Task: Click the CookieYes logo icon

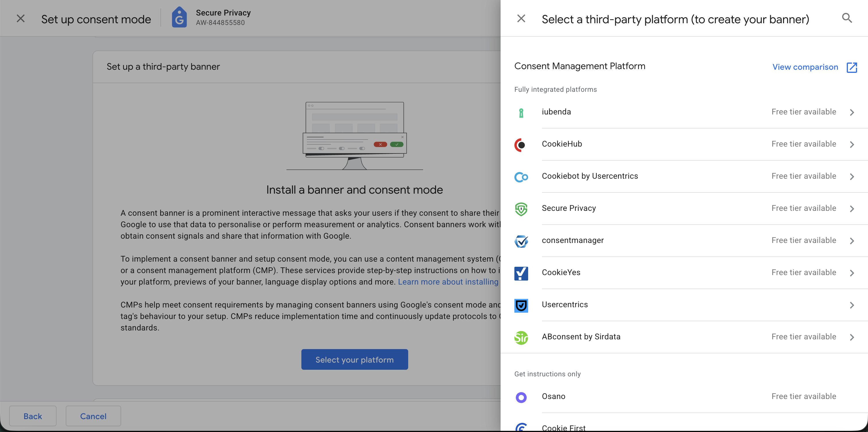Action: [521, 273]
